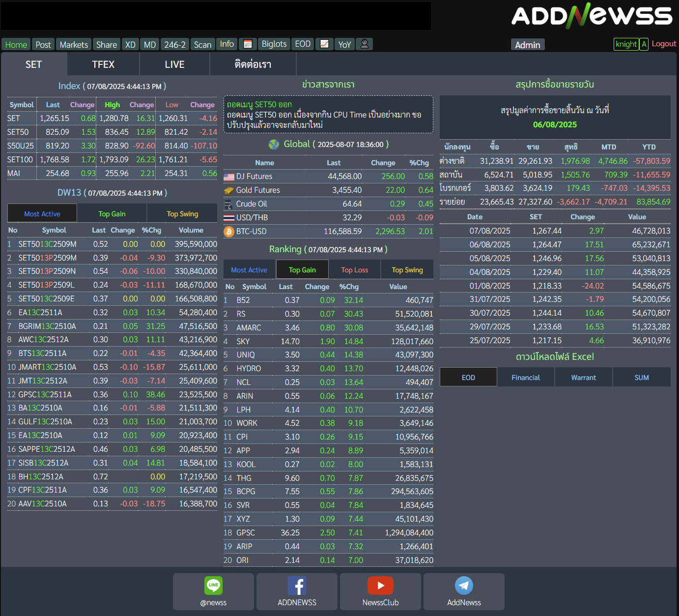Select DW13 Most Active tab

point(42,214)
